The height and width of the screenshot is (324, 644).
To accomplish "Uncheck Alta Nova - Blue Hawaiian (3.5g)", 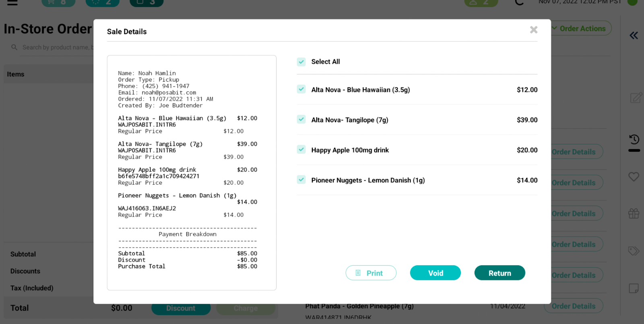I will pos(301,89).
